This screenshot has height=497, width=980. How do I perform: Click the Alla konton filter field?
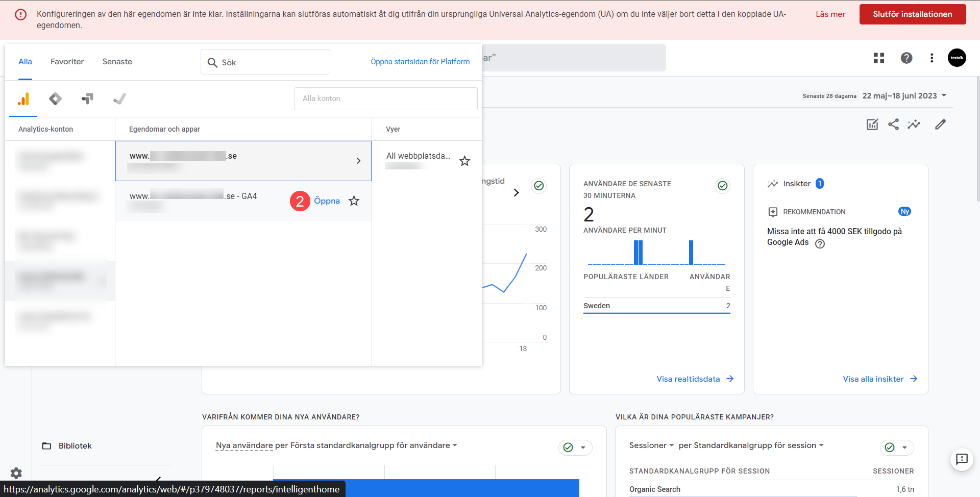pos(385,98)
